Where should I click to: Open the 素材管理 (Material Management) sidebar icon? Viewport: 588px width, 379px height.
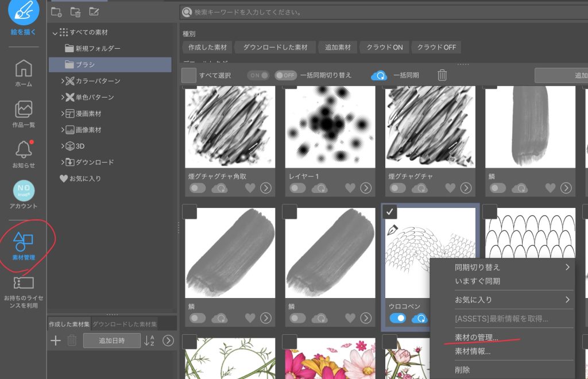pos(24,242)
